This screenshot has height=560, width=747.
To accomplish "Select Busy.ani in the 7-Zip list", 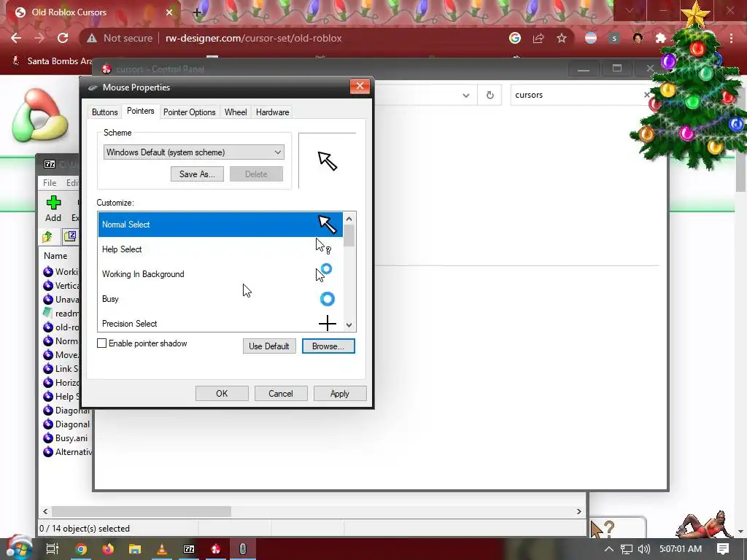I will tap(65, 438).
